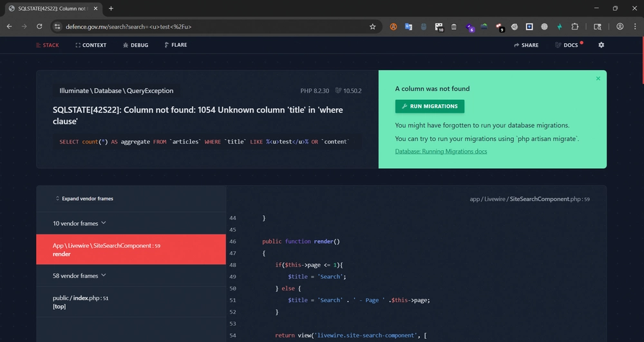The image size is (644, 342).
Task: Switch to the STACK tab
Action: pos(48,45)
